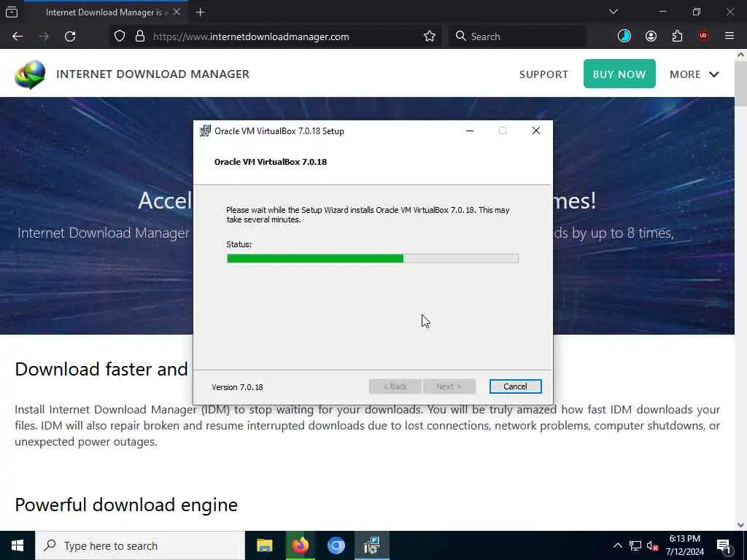Close the Internet Download Manager tab
The image size is (747, 560).
point(177,12)
